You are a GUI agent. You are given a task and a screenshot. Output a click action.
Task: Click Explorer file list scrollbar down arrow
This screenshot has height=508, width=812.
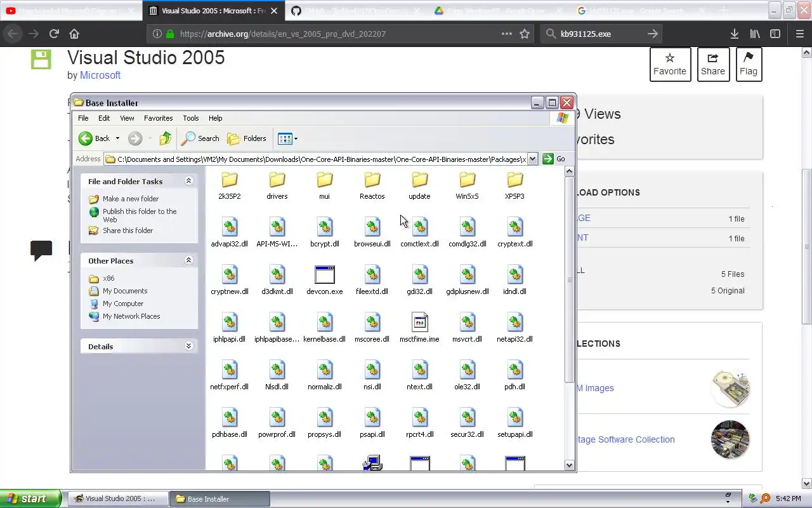[x=569, y=465]
